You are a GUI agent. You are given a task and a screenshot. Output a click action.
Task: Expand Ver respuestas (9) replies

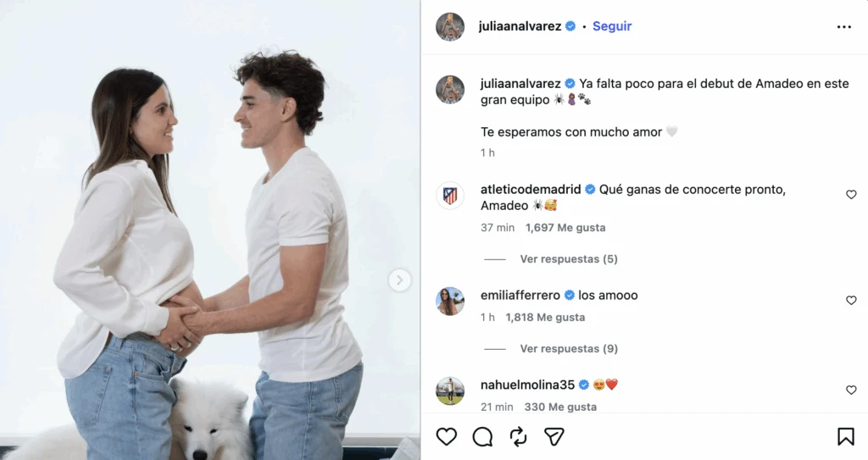(569, 349)
